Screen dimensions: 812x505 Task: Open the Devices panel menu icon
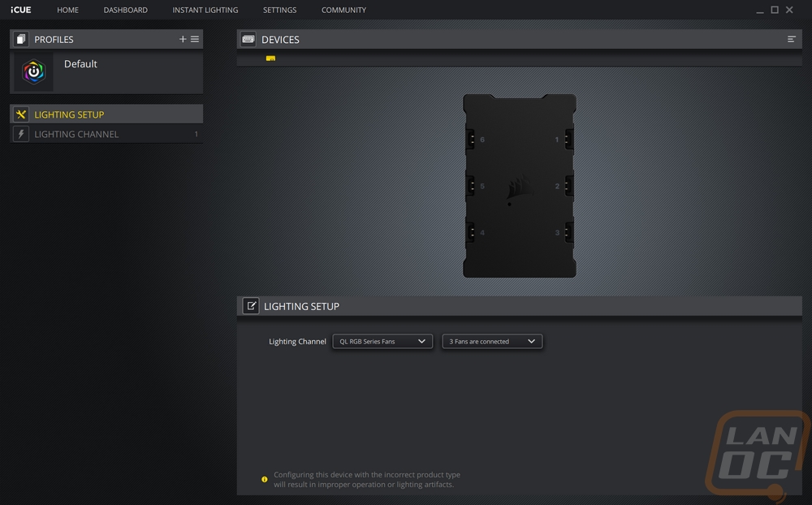pyautogui.click(x=791, y=39)
